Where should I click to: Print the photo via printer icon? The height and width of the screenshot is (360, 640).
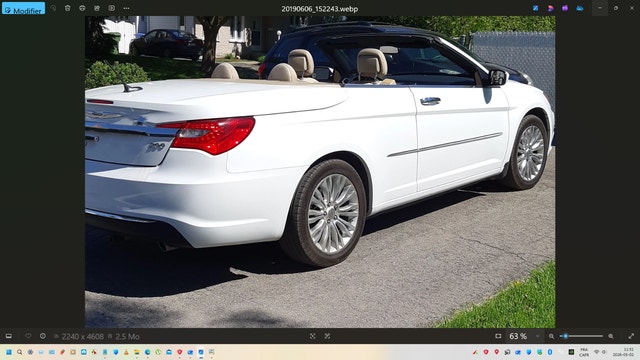[x=82, y=8]
